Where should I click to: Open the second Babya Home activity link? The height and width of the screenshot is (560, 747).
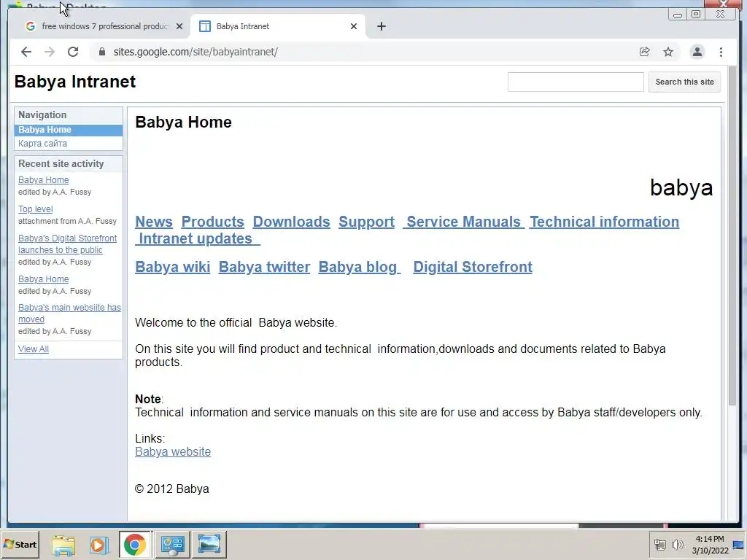point(43,279)
